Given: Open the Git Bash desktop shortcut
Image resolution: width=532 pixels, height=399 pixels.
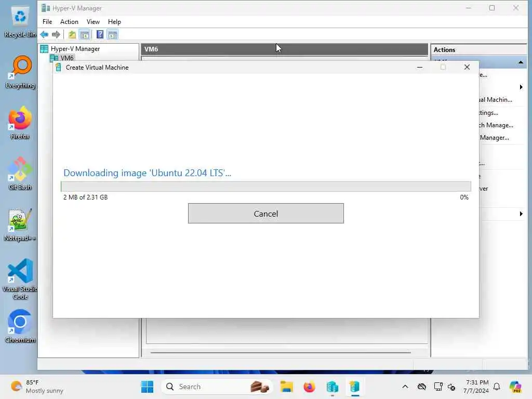Looking at the screenshot, I should (x=20, y=174).
